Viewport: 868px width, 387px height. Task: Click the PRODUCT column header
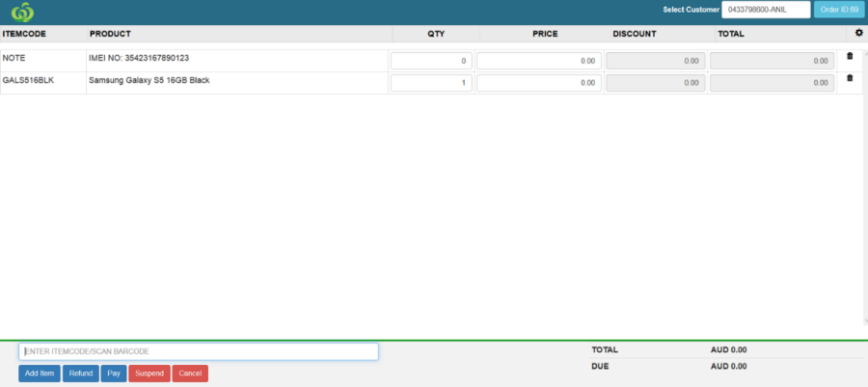point(110,34)
